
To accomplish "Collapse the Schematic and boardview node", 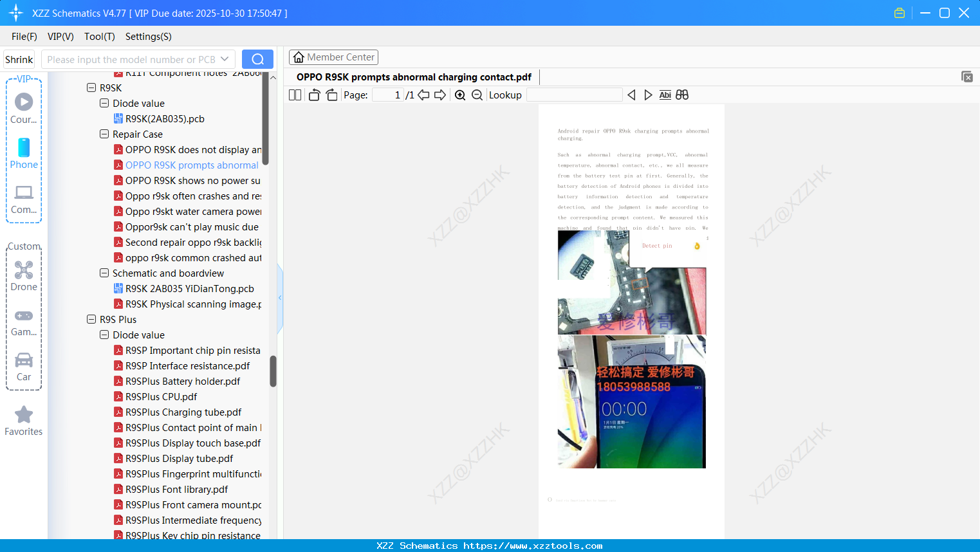I will (x=104, y=273).
